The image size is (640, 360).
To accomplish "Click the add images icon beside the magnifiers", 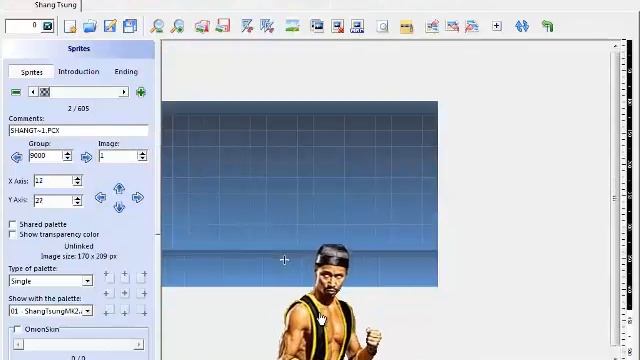I will click(x=202, y=27).
